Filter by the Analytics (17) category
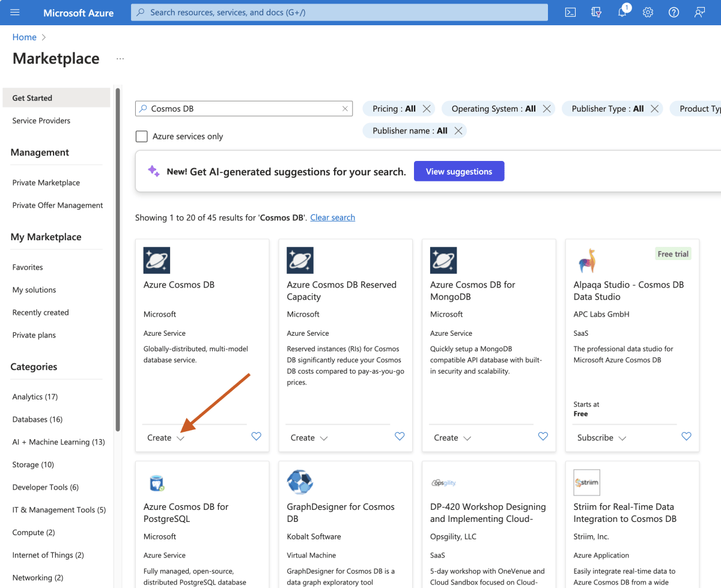Viewport: 721px width, 588px height. 35,397
